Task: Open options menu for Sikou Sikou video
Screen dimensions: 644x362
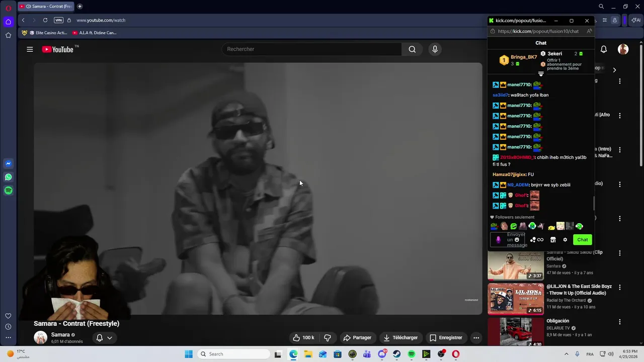Action: tap(620, 253)
